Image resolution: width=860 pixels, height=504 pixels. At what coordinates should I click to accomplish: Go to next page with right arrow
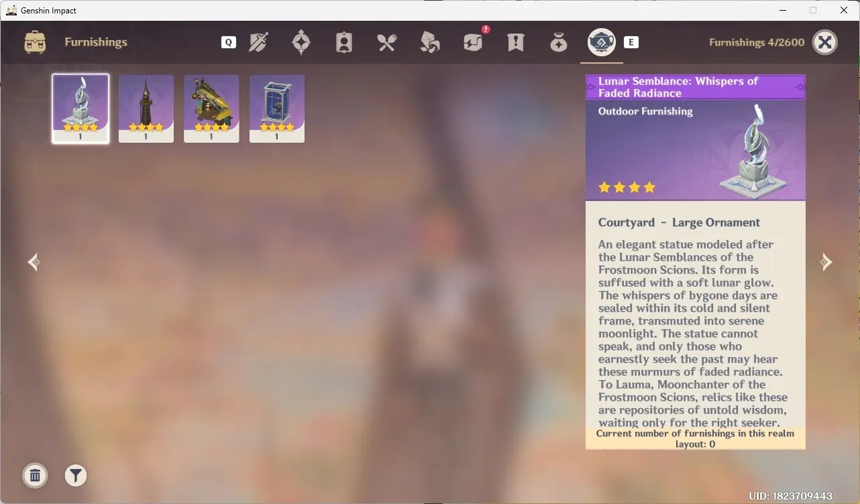[x=826, y=262]
